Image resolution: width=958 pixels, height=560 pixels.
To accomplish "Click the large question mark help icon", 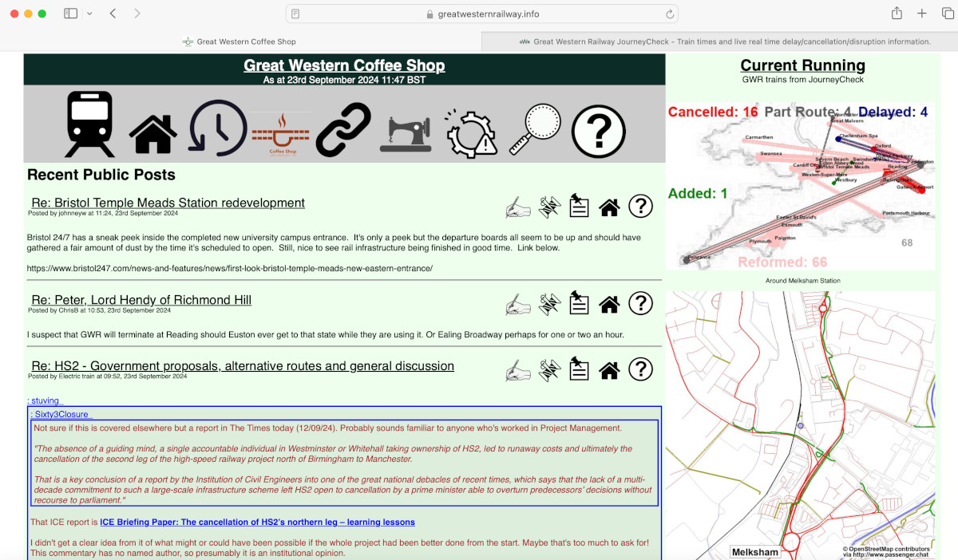I will 598,132.
